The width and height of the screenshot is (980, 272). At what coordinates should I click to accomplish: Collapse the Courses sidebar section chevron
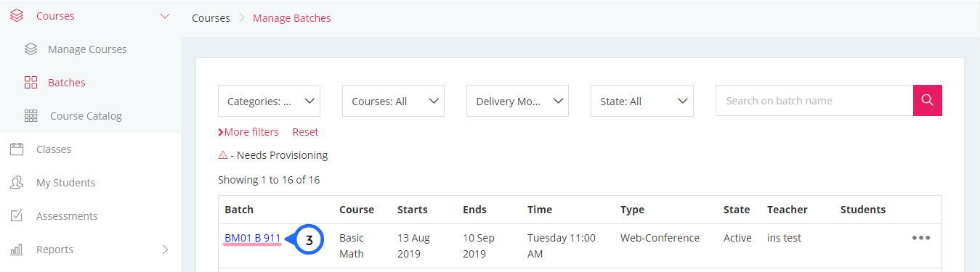click(165, 16)
